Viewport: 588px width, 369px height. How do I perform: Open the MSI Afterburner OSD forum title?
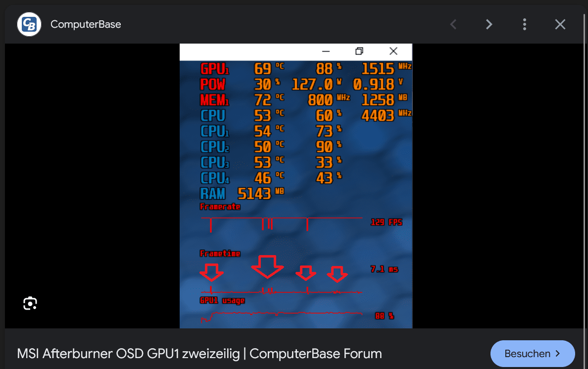199,354
